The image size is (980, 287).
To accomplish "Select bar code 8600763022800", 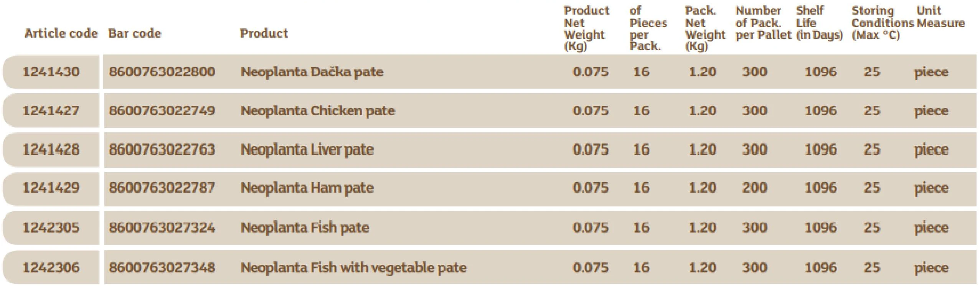I will 162,72.
